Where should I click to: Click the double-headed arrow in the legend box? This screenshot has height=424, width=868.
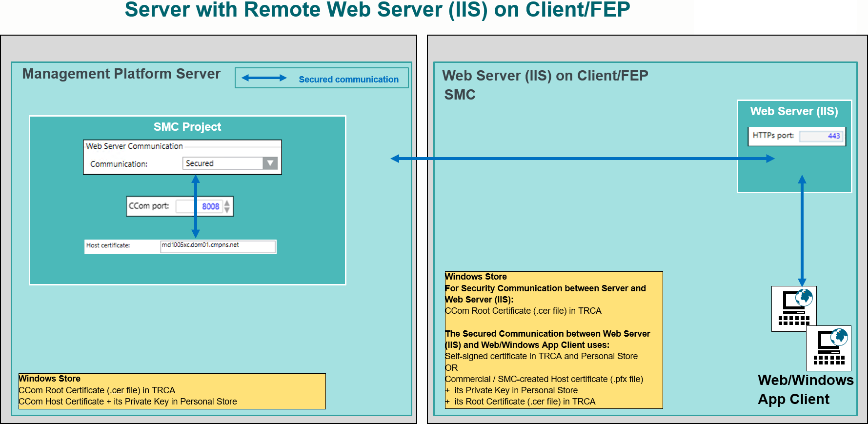coord(264,78)
